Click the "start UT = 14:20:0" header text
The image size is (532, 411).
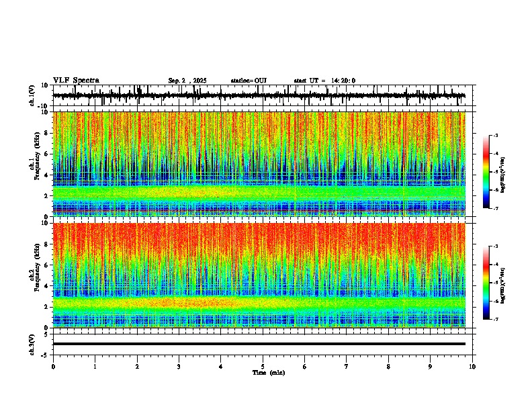(x=324, y=81)
